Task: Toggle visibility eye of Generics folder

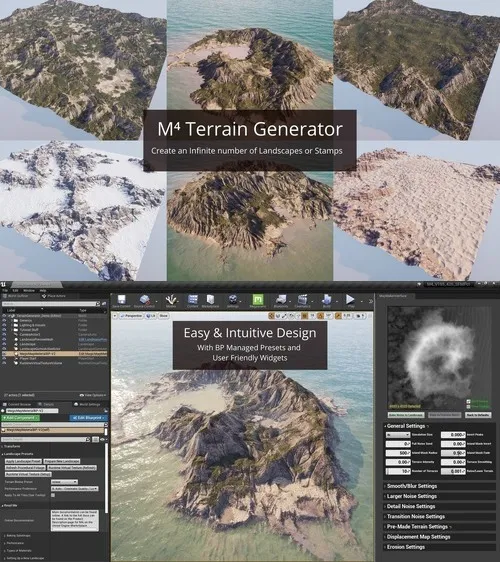Action: (x=5, y=320)
